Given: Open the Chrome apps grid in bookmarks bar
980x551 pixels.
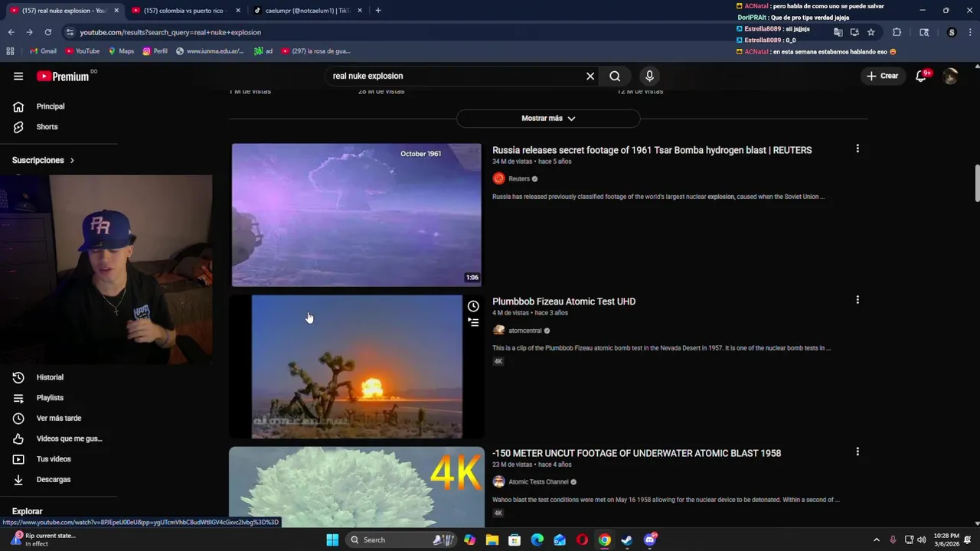Looking at the screenshot, I should point(10,51).
